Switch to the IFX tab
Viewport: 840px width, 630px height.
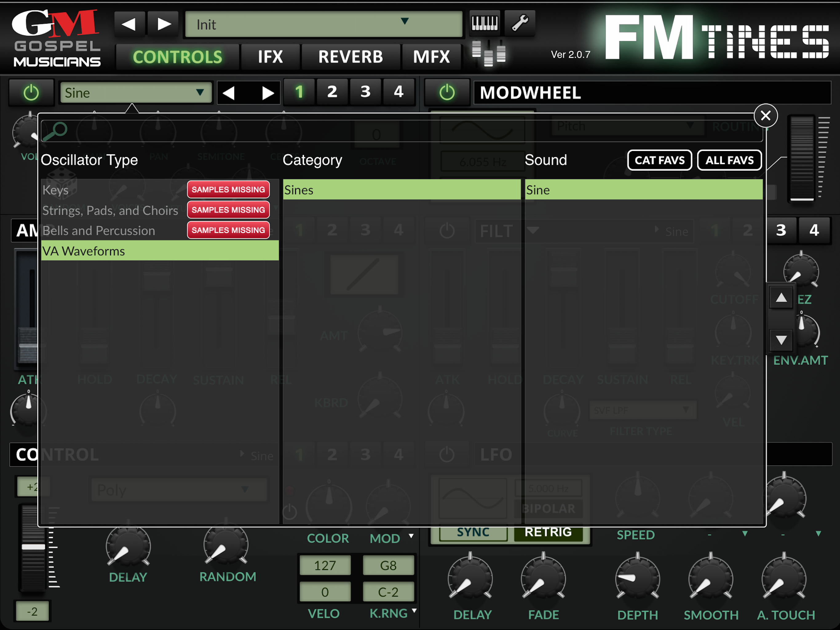(x=270, y=57)
